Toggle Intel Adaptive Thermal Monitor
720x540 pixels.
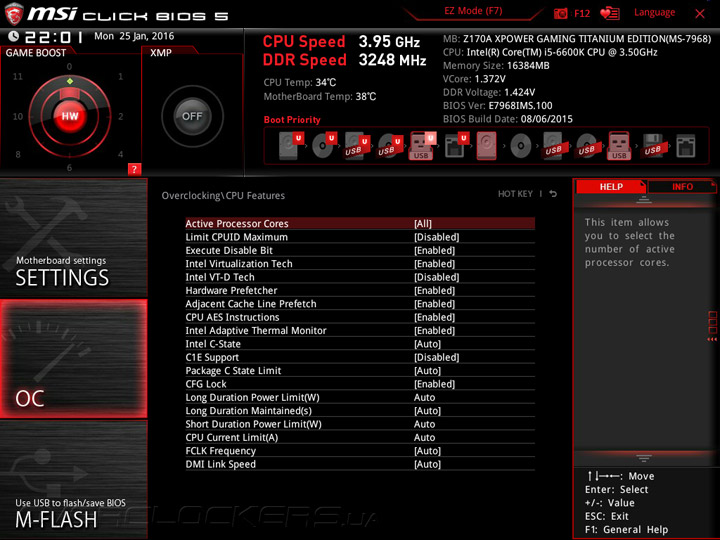[x=360, y=330]
